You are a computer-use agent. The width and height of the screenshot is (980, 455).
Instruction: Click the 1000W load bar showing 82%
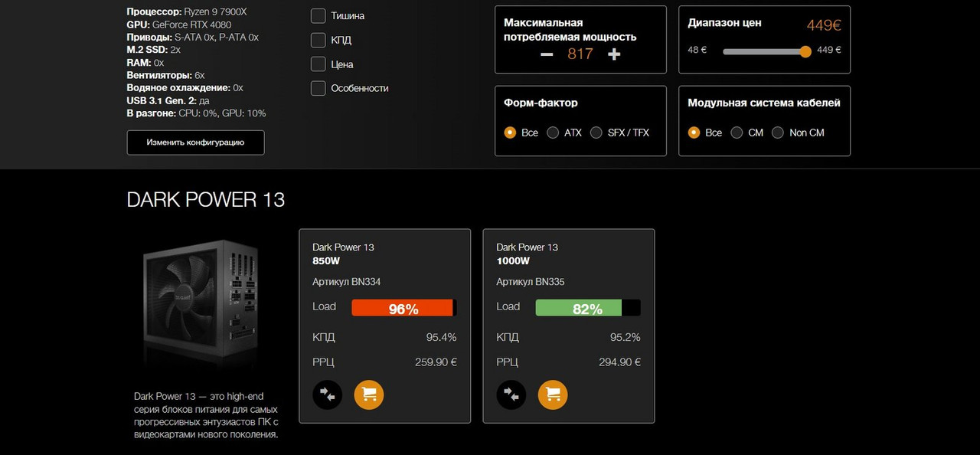point(588,308)
